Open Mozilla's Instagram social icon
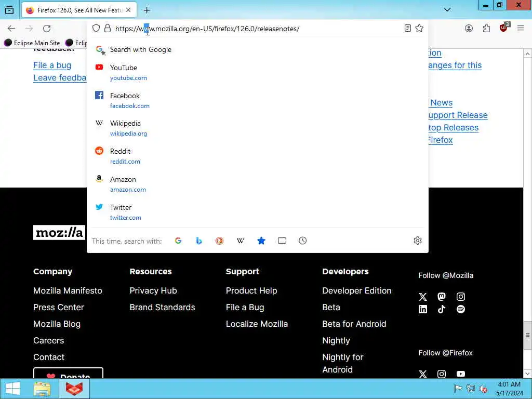532x399 pixels. click(460, 297)
